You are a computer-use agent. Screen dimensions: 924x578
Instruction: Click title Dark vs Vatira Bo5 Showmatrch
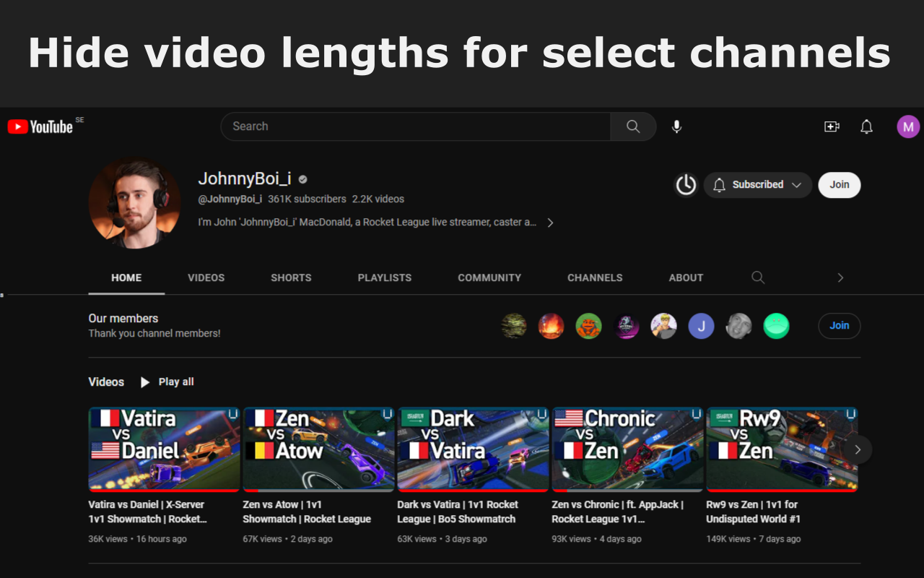(458, 512)
